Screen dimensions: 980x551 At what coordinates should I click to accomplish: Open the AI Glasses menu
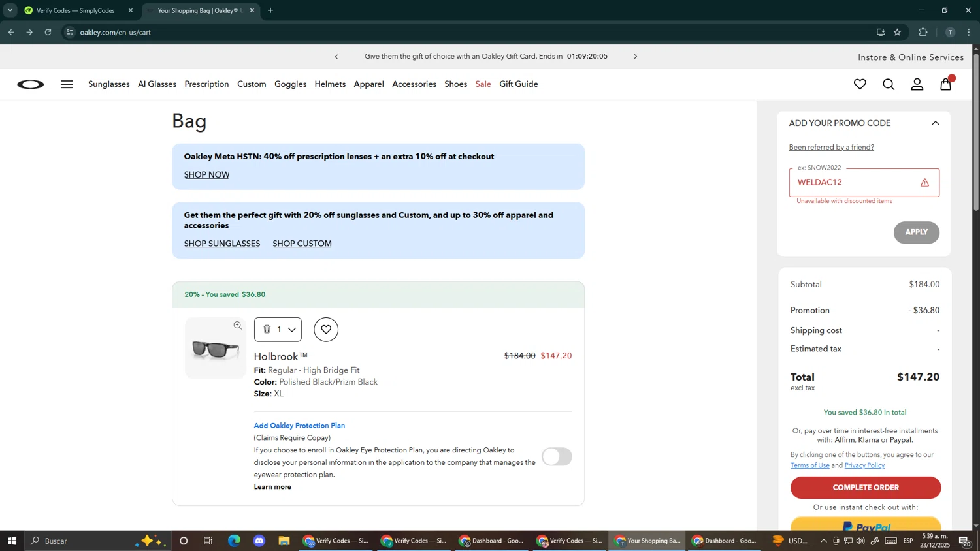pos(157,84)
